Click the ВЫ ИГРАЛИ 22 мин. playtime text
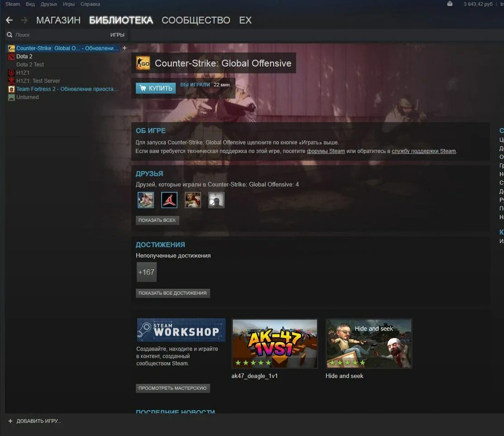504x436 pixels. pyautogui.click(x=206, y=85)
